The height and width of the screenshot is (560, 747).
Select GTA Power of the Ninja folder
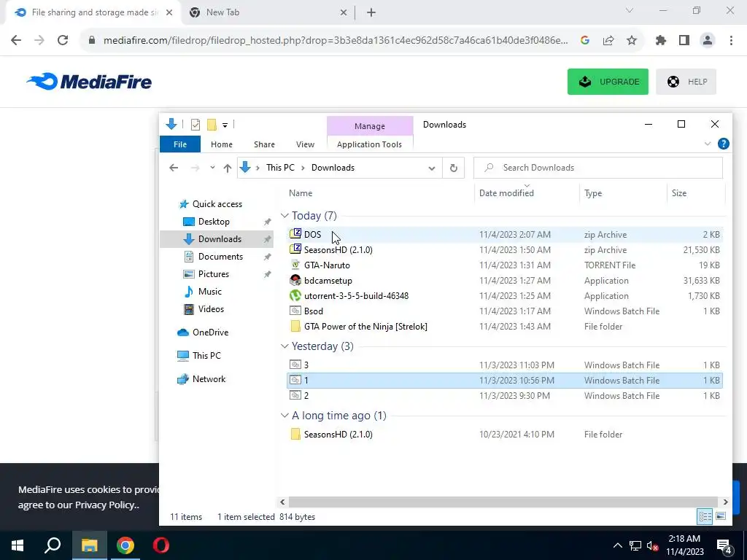[505, 326]
